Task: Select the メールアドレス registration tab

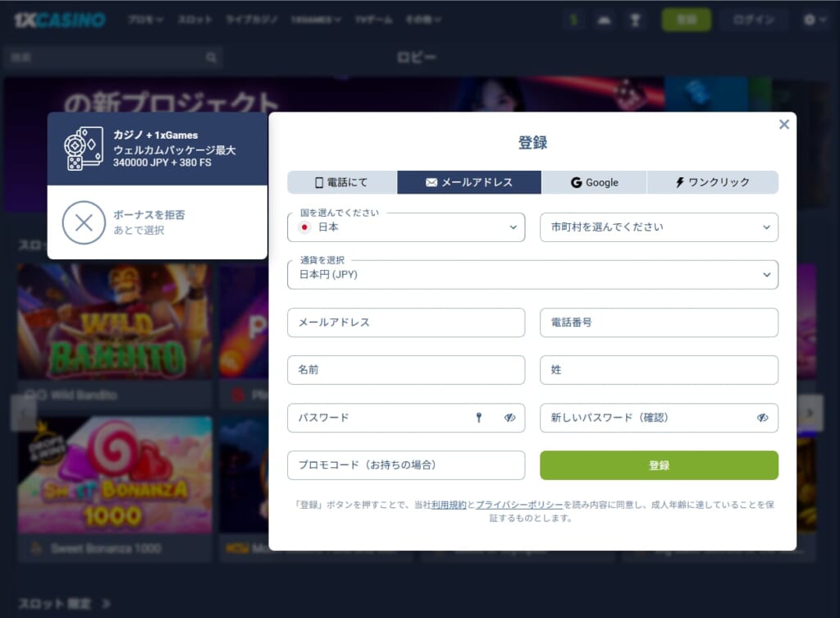Action: [469, 182]
